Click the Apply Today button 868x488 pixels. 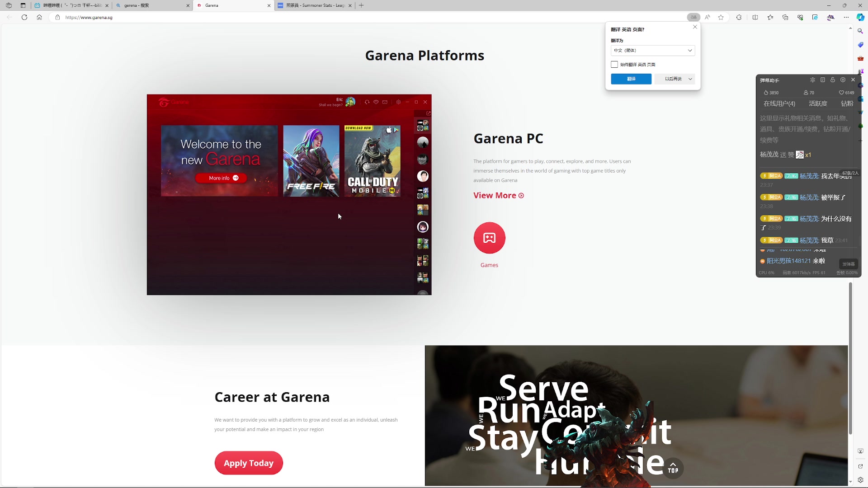point(249,463)
